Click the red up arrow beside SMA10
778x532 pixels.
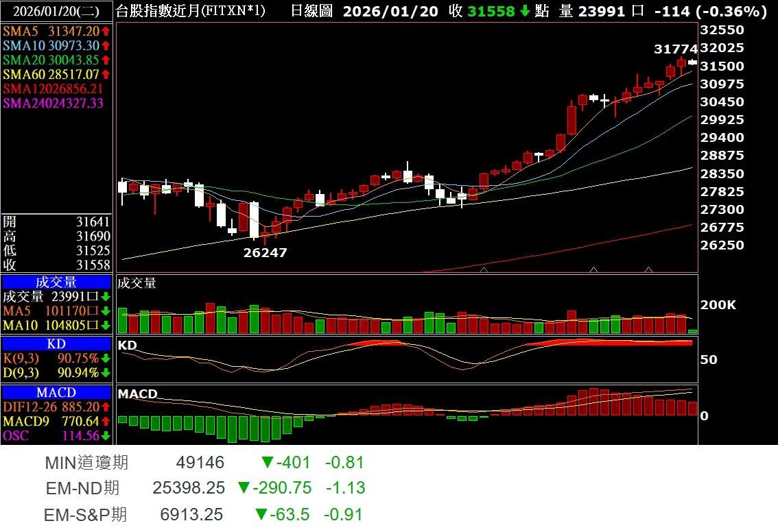click(106, 46)
